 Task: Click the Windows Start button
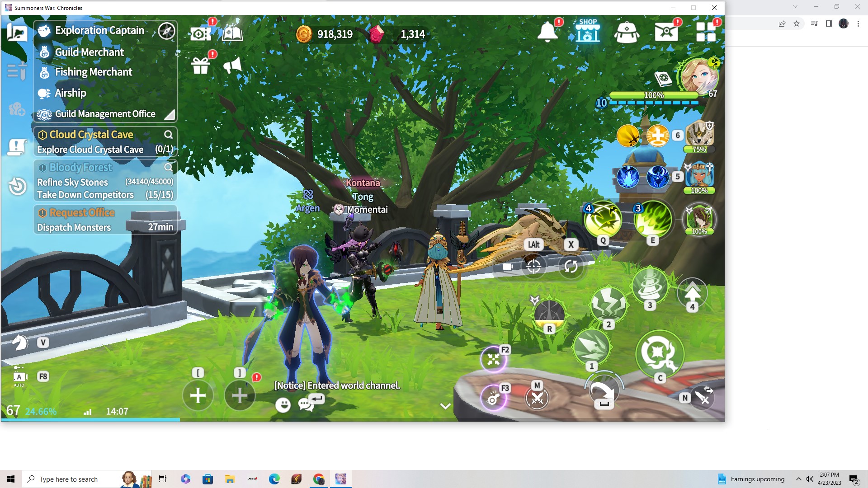(x=11, y=479)
